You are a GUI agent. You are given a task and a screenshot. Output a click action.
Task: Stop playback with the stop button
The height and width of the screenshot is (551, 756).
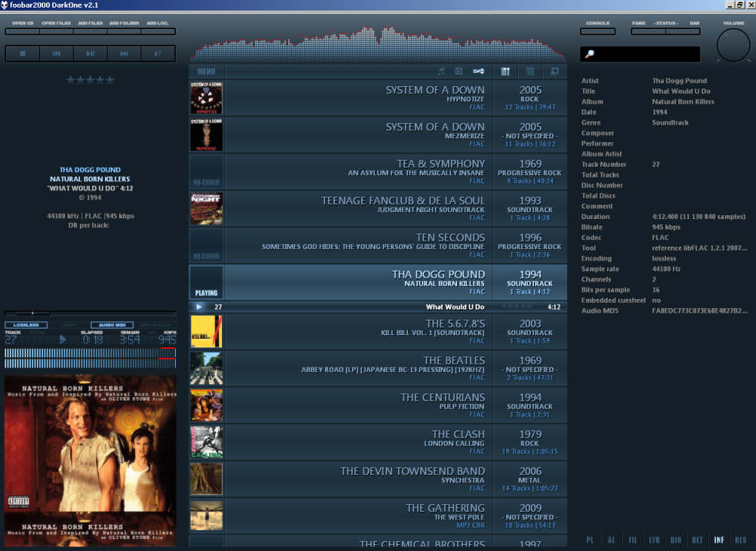(22, 54)
